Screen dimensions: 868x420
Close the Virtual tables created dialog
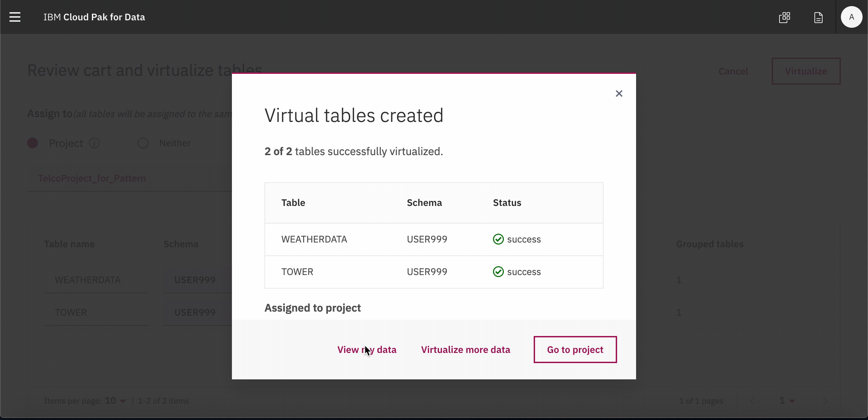click(x=619, y=93)
